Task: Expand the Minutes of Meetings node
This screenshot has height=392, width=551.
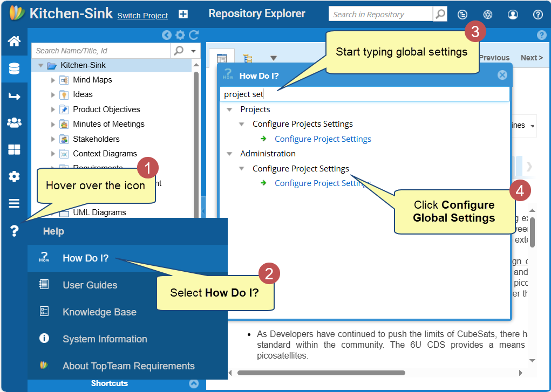Action: (x=53, y=125)
